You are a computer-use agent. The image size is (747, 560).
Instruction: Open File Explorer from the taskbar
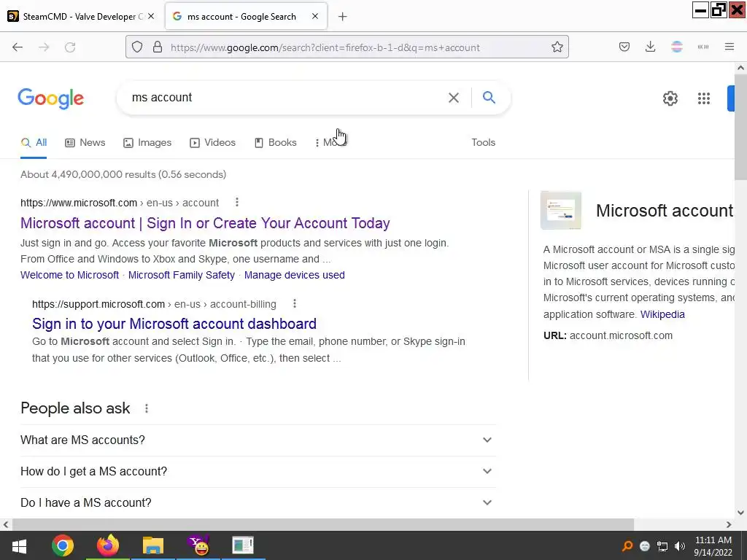[153, 545]
